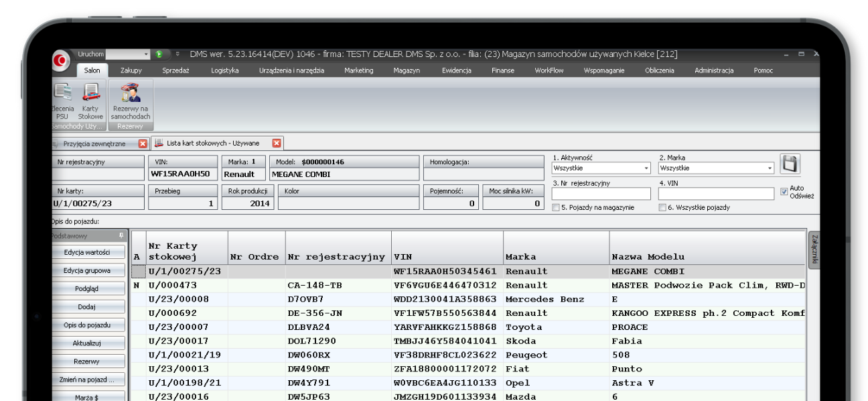Open the Zakupy ribbon tab
Viewport: 868px width, 401px height.
click(131, 70)
